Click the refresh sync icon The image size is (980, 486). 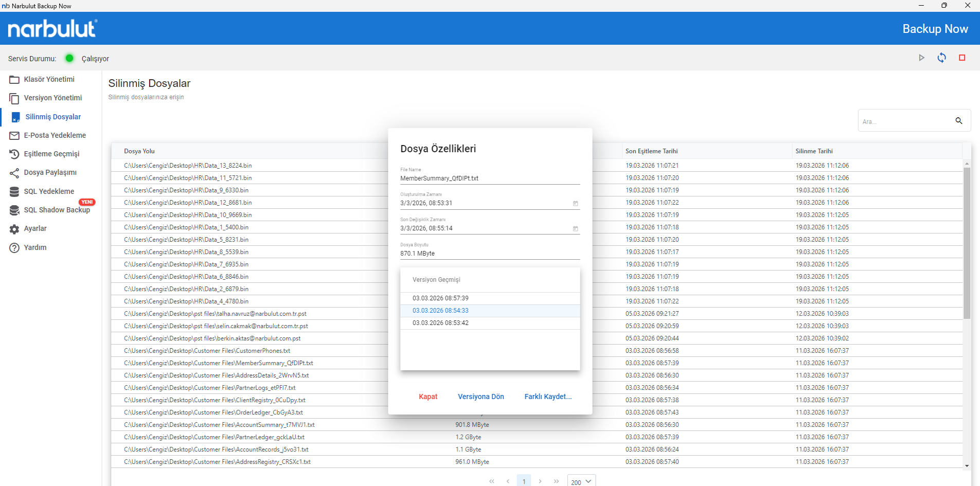(941, 58)
